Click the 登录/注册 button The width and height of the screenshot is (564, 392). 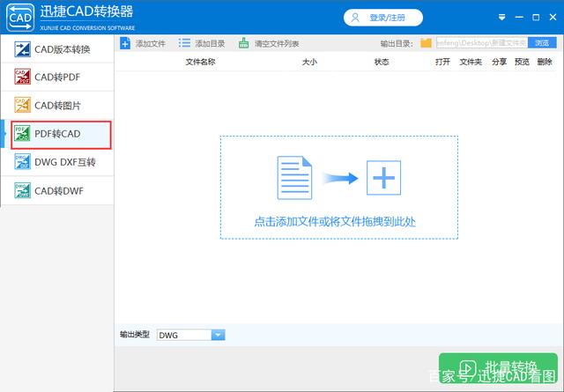383,18
